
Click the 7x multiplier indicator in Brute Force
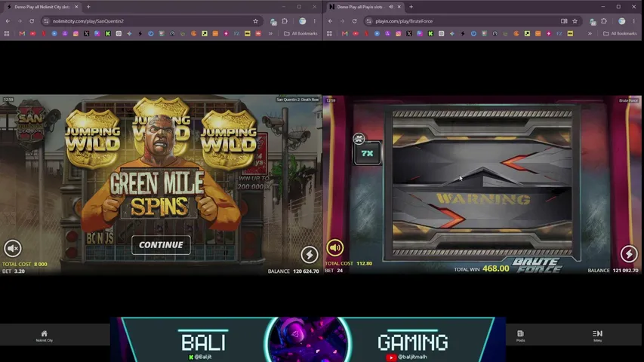pyautogui.click(x=367, y=154)
